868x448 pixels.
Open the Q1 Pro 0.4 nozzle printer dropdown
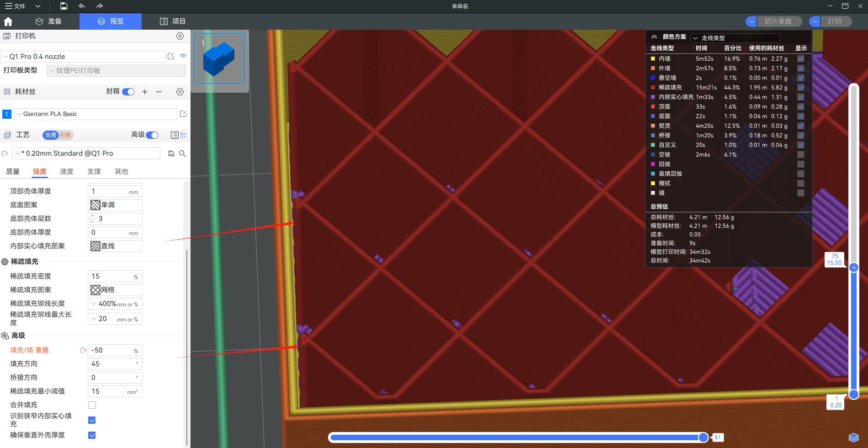tap(83, 57)
